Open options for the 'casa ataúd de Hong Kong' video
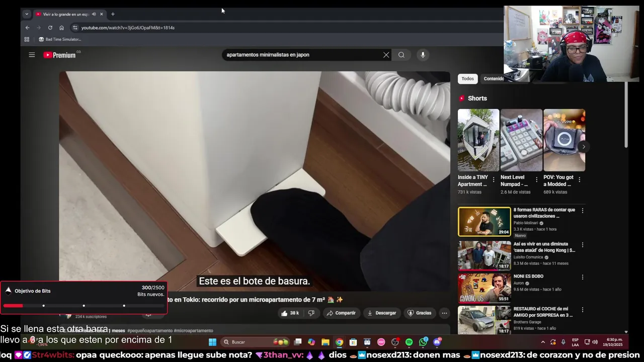644x362 pixels. tap(583, 245)
